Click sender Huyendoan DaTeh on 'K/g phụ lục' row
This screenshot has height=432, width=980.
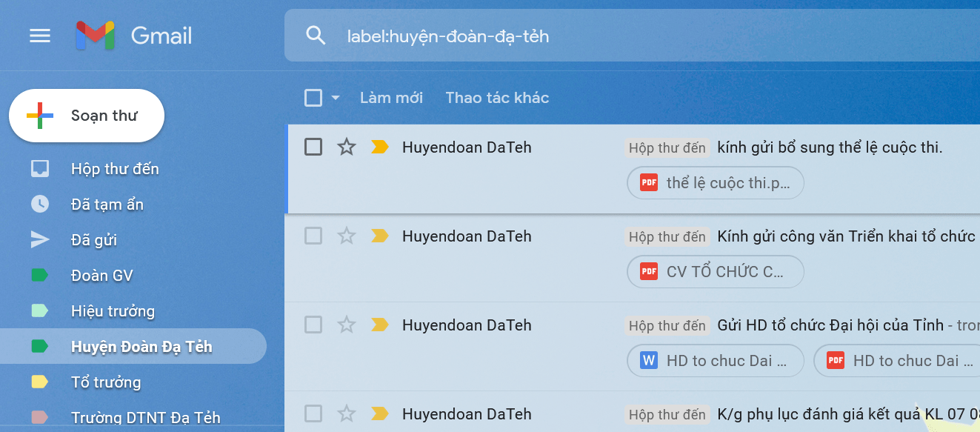(x=467, y=414)
